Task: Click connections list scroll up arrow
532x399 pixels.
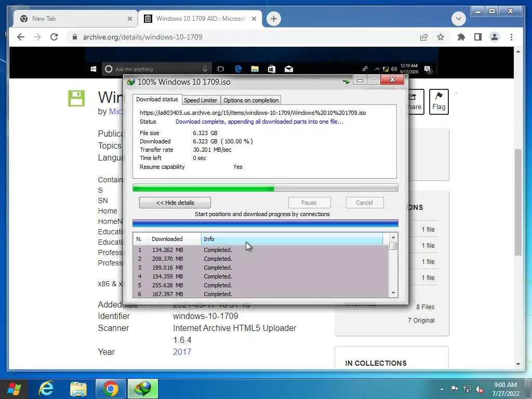Action: pyautogui.click(x=393, y=237)
